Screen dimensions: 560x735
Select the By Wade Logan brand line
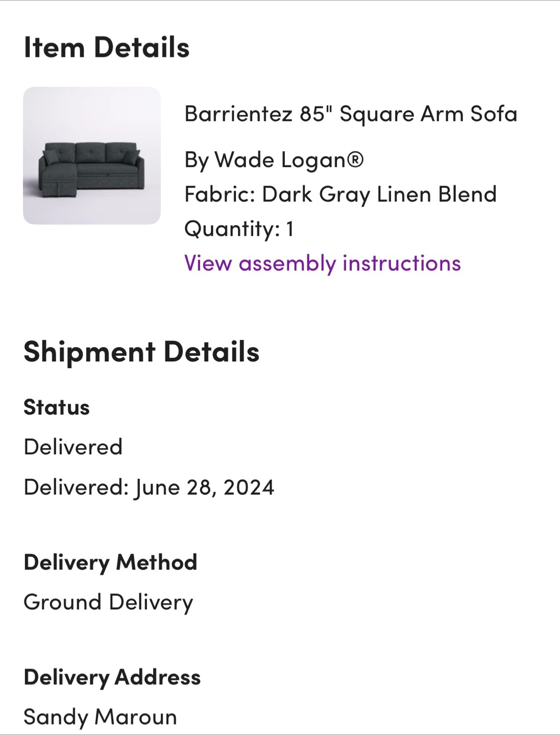[x=274, y=160]
